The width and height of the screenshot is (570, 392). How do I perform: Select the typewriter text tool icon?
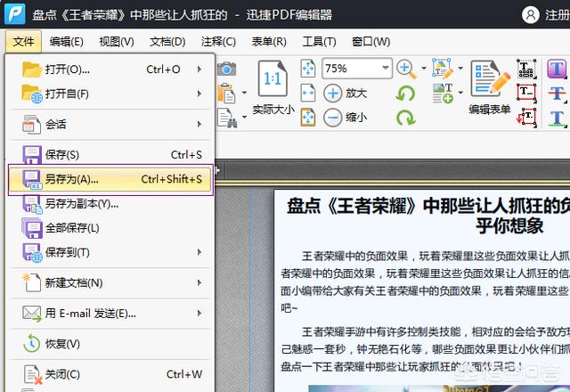[x=526, y=69]
